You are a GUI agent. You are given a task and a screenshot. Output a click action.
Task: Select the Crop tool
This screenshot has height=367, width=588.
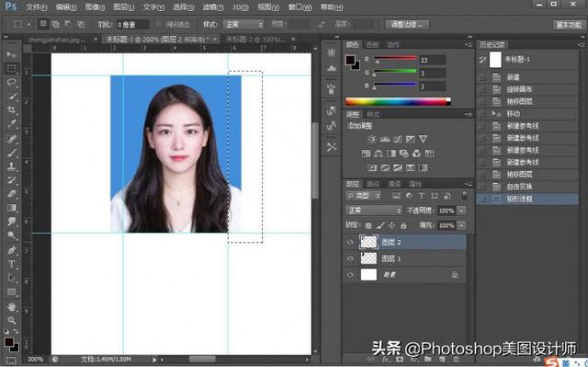pos(12,110)
